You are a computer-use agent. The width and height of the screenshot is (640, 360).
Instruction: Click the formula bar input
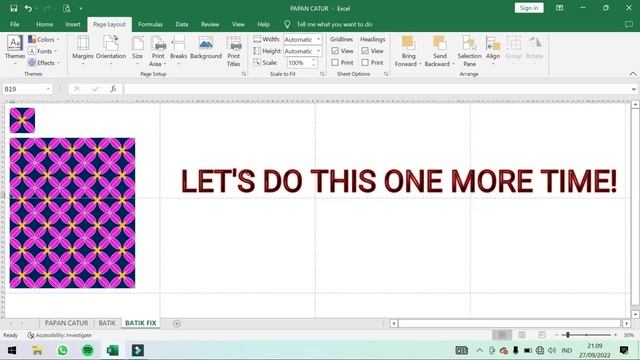[x=377, y=89]
